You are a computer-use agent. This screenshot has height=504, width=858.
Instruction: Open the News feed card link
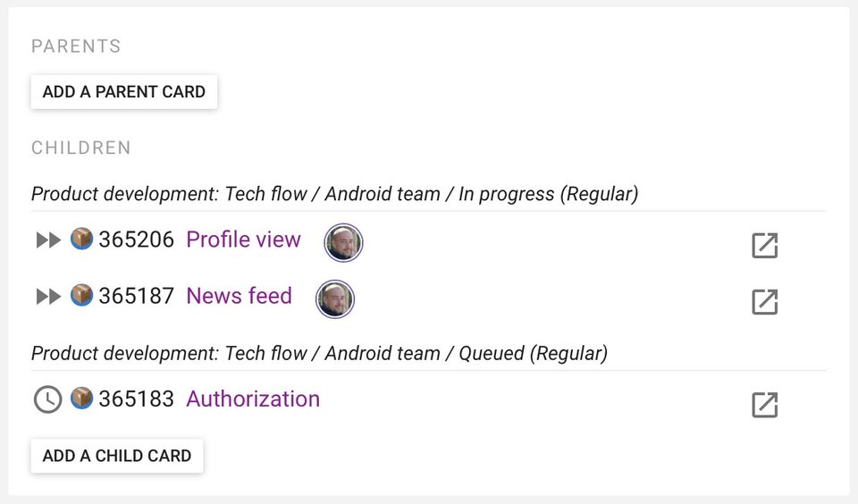coord(239,296)
